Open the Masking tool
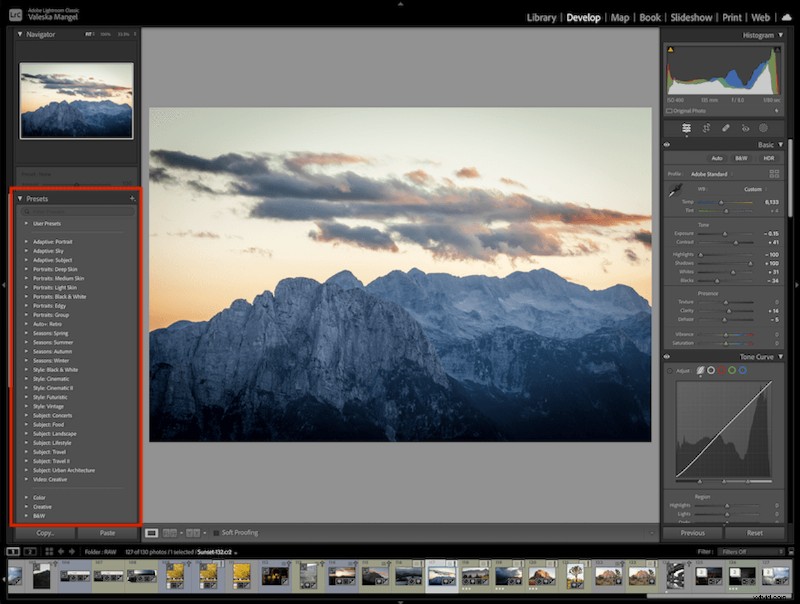The image size is (800, 604). 764,128
